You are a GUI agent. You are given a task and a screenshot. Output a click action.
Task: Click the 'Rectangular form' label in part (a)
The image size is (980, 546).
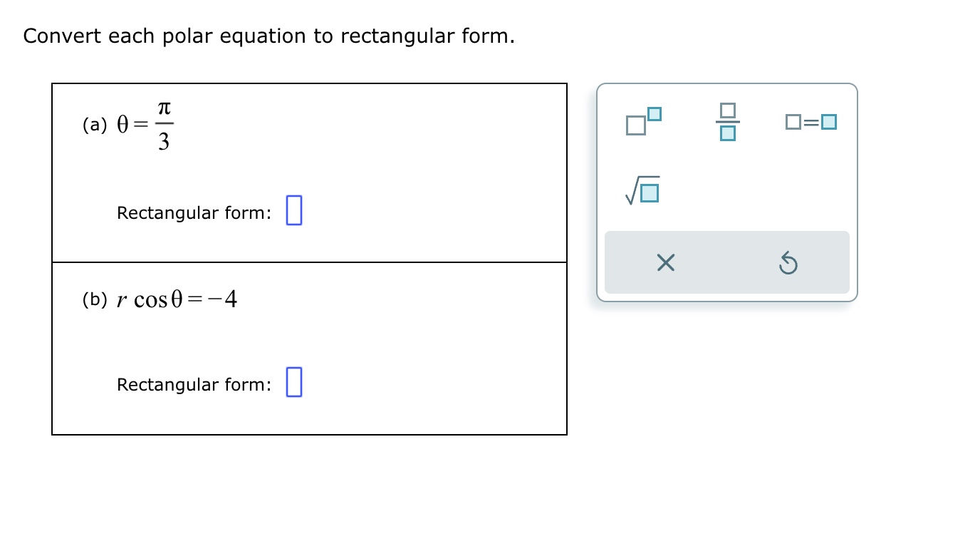point(194,212)
